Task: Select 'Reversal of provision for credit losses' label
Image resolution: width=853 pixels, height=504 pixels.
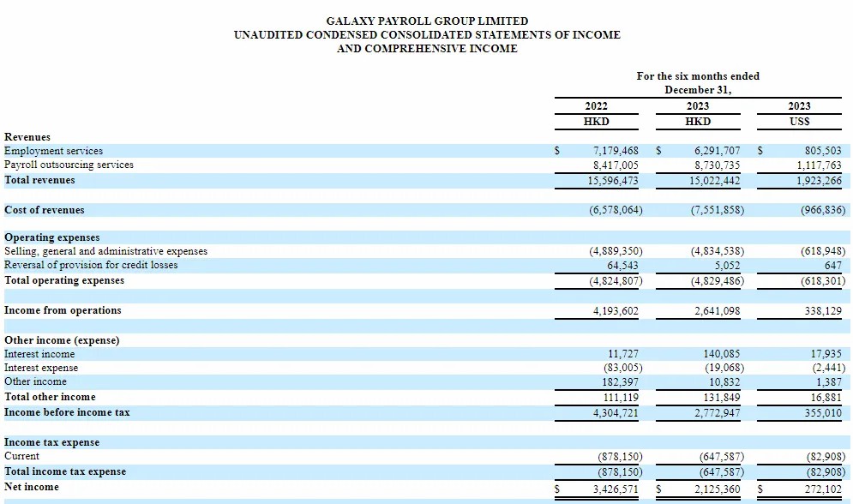Action: point(91,265)
